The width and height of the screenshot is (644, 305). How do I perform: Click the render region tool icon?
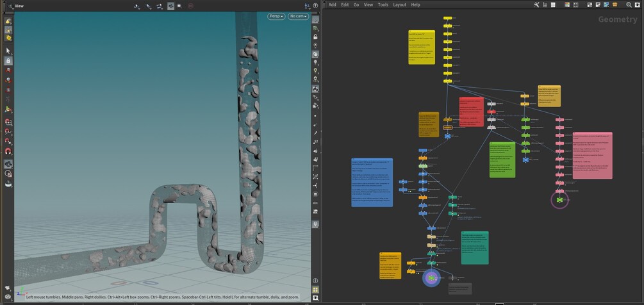coord(8,174)
